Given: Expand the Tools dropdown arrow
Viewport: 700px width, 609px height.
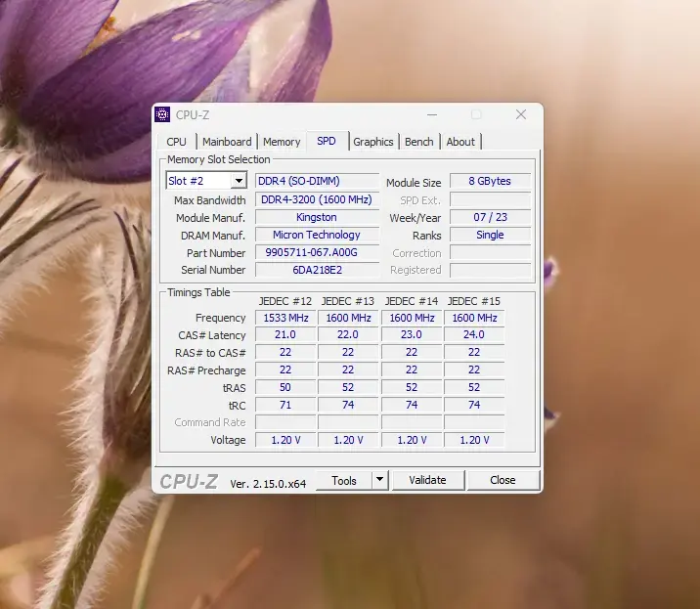Looking at the screenshot, I should pyautogui.click(x=379, y=480).
